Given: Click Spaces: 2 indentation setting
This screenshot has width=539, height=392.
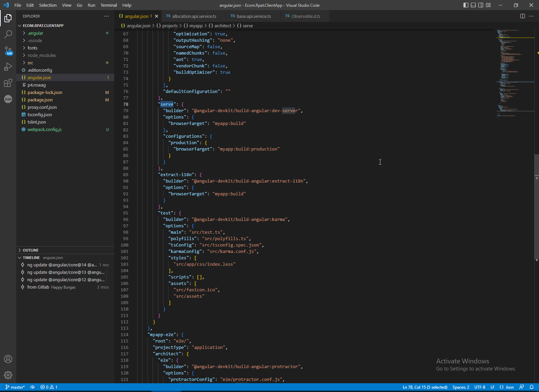Looking at the screenshot, I should [x=461, y=387].
